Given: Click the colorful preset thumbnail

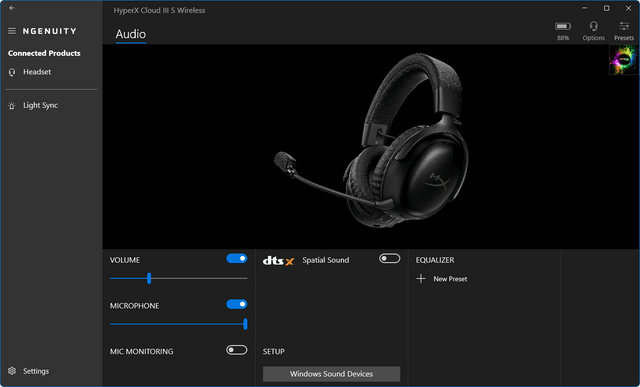Looking at the screenshot, I should click(624, 60).
